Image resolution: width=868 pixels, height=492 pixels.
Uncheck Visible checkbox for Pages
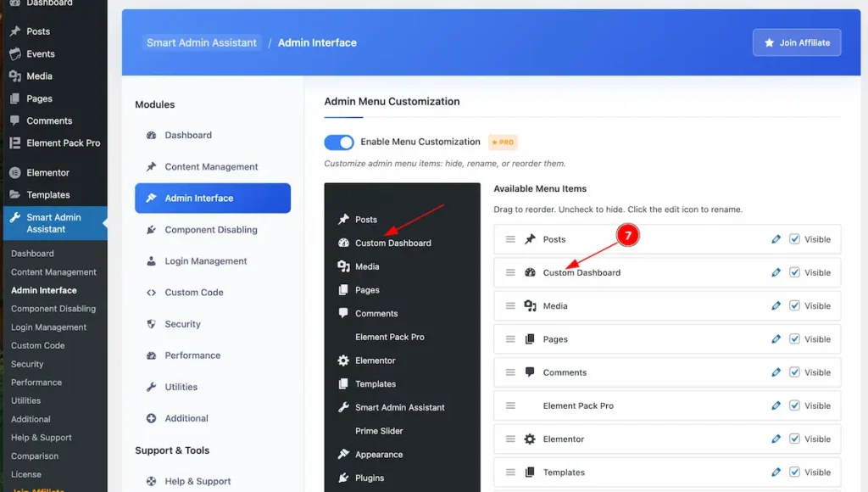(794, 339)
